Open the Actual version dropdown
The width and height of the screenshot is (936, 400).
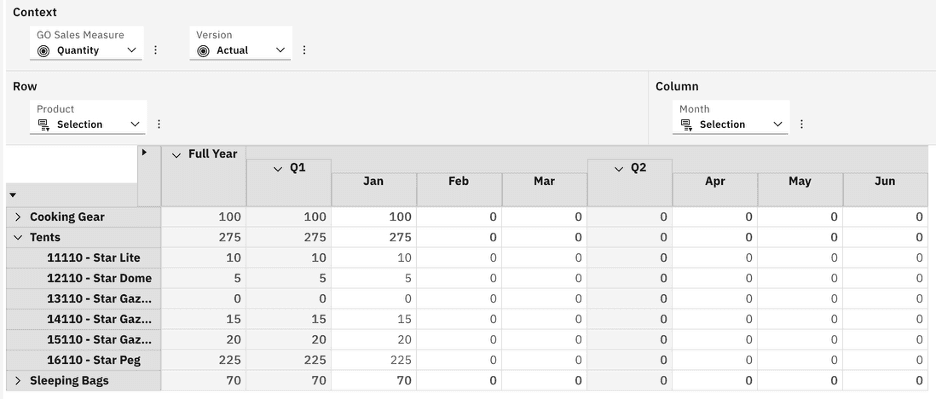280,51
